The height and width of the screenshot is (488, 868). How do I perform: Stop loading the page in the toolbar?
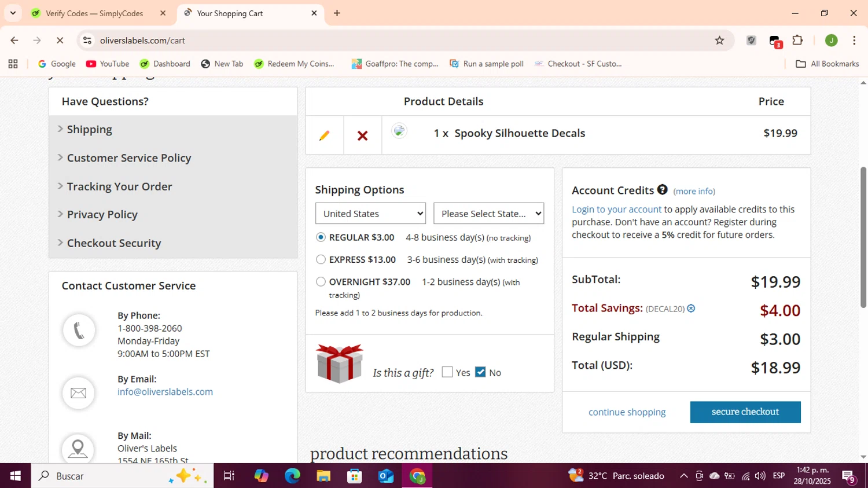coord(60,41)
